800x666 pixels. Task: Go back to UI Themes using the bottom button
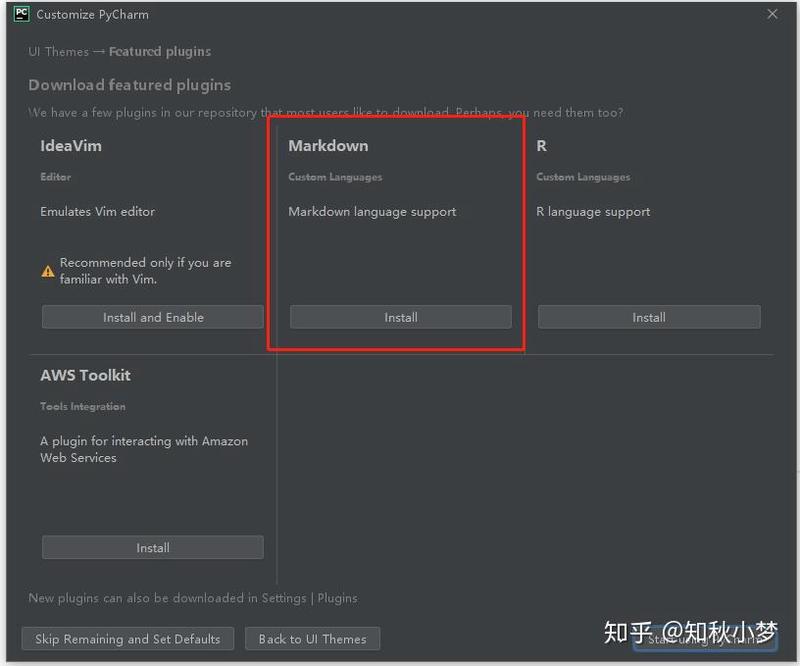(312, 639)
